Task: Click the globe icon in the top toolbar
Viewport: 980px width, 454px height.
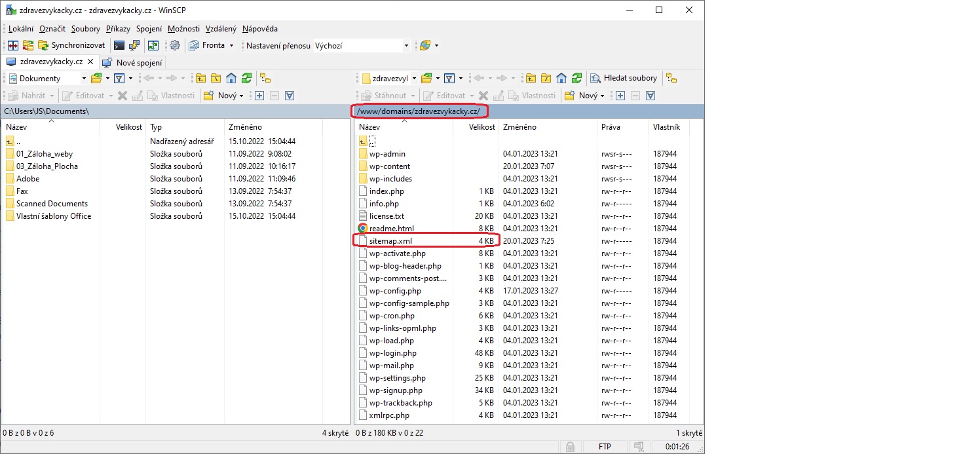Action: pyautogui.click(x=425, y=46)
